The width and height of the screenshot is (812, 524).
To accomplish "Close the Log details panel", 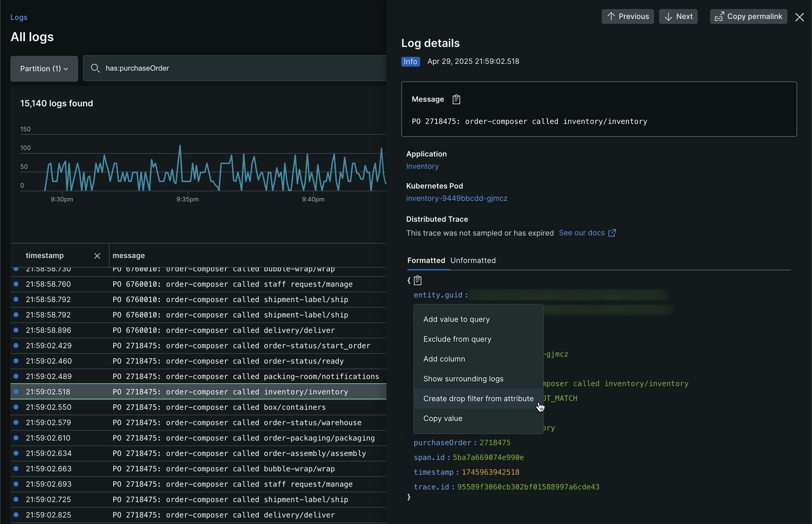I will [799, 17].
